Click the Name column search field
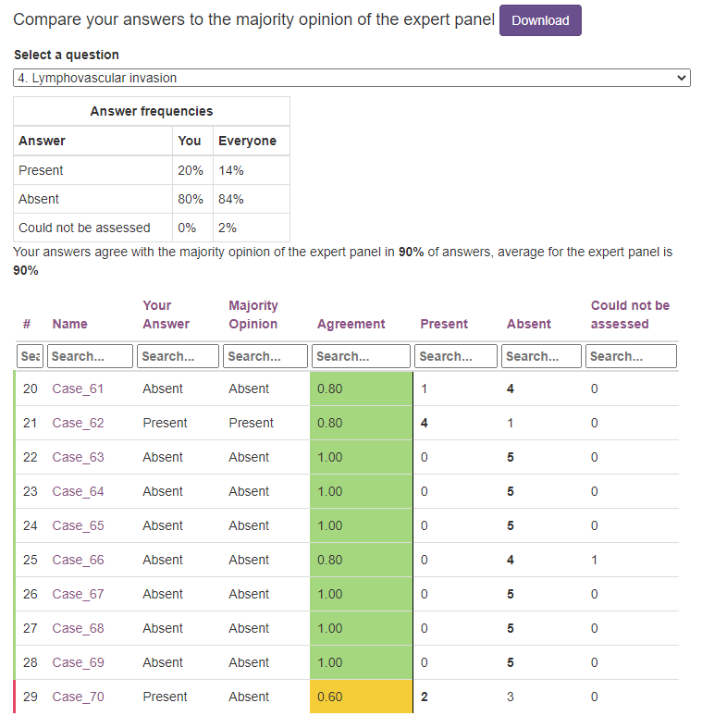This screenshot has height=728, width=702. coord(90,356)
